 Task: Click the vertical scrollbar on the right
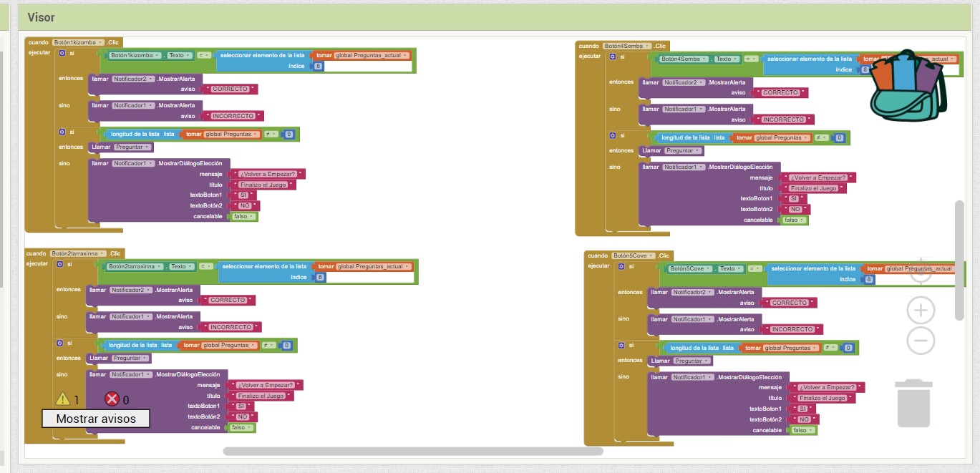(959, 260)
